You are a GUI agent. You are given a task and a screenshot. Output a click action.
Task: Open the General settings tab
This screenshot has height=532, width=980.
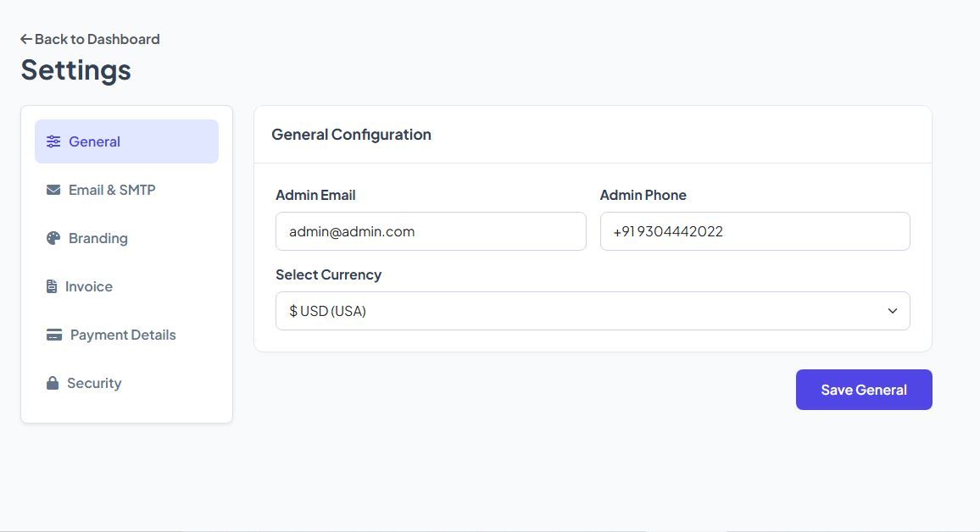click(95, 141)
